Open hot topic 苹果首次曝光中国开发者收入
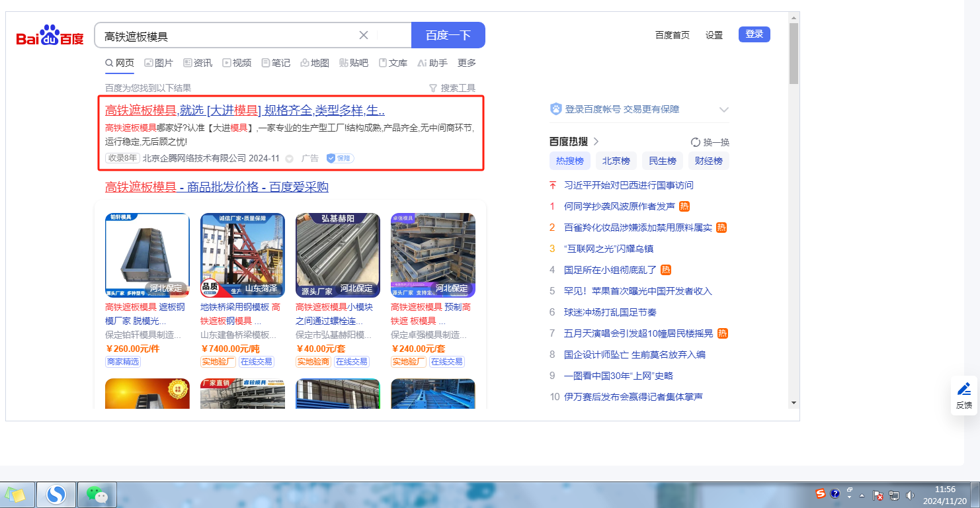Viewport: 980px width, 508px height. 638,291
